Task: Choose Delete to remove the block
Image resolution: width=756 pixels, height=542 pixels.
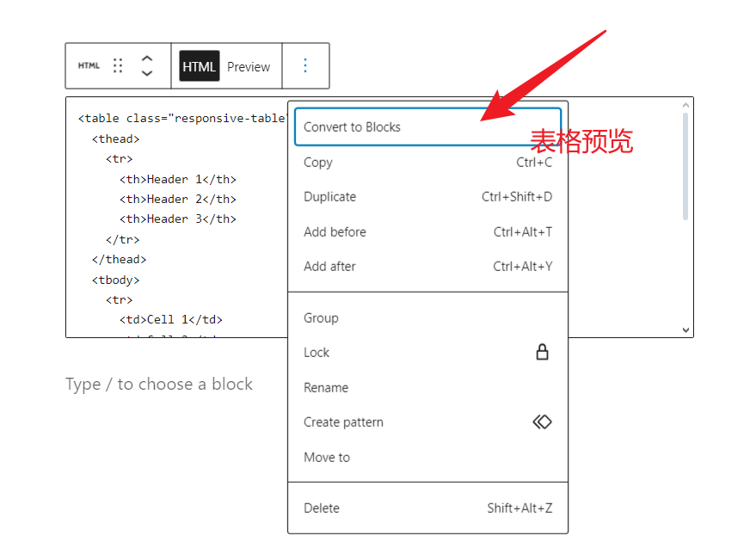Action: pyautogui.click(x=321, y=508)
